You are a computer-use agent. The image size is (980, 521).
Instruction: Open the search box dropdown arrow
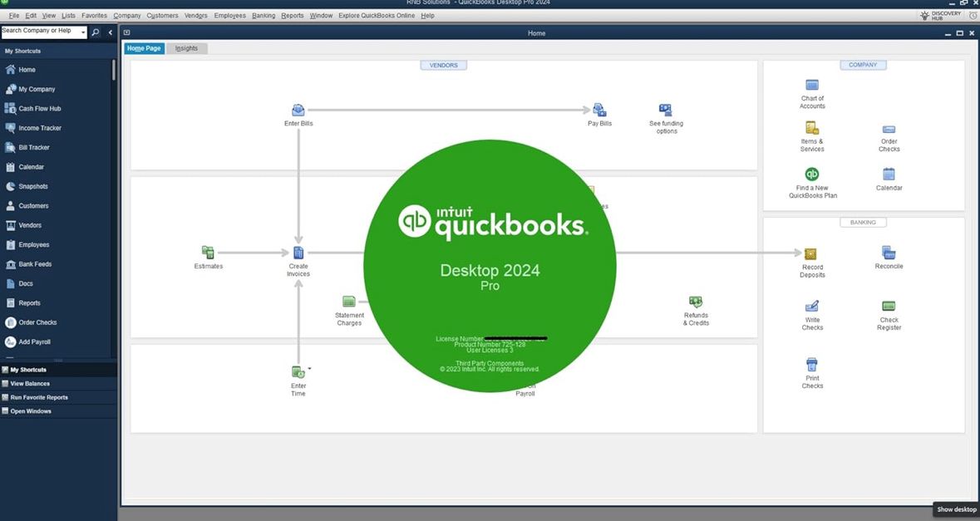82,32
